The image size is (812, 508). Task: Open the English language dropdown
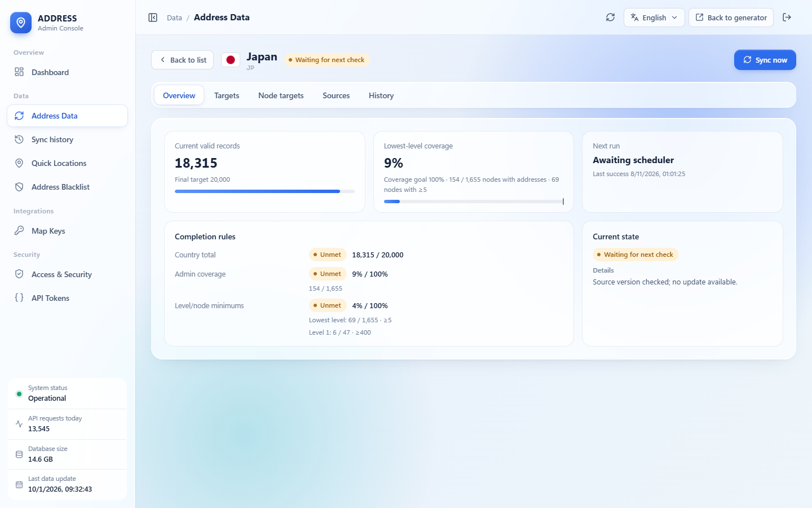[654, 17]
